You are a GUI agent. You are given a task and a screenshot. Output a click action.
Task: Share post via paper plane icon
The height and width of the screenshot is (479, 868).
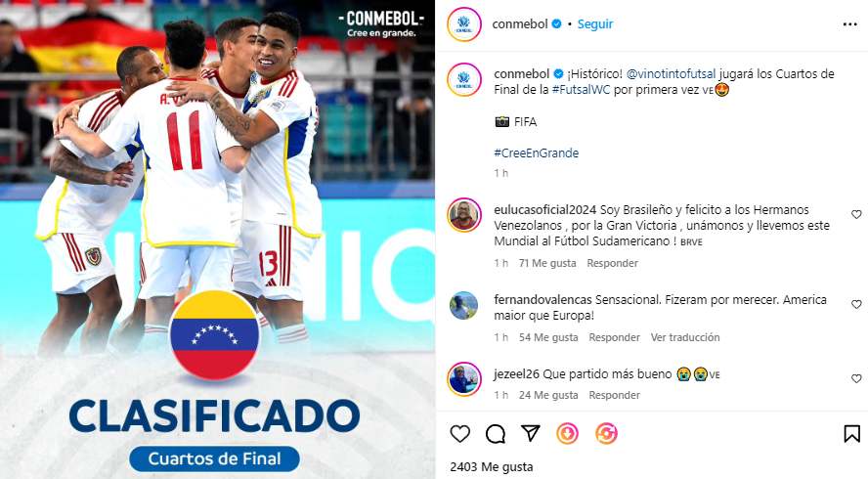pyautogui.click(x=531, y=434)
